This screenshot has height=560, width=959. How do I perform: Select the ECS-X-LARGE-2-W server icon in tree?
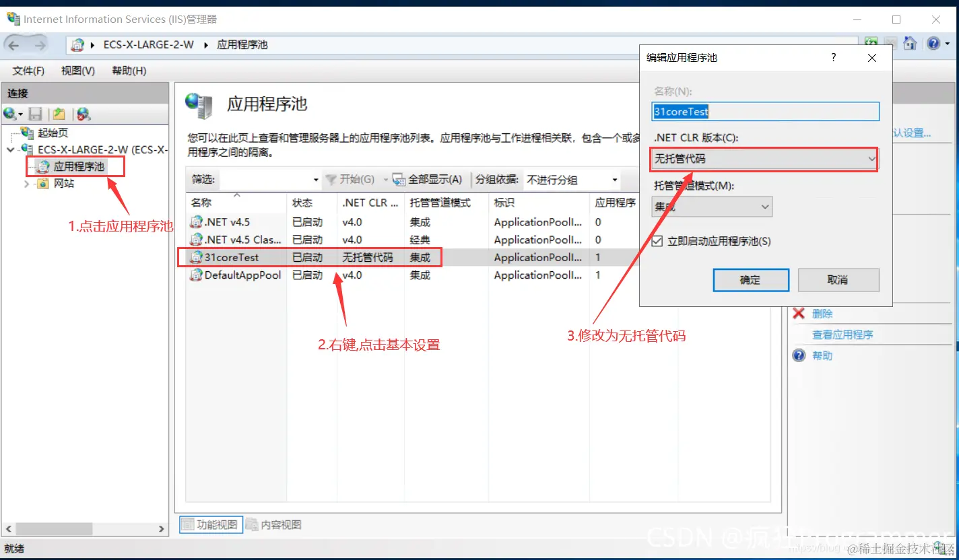coord(28,149)
